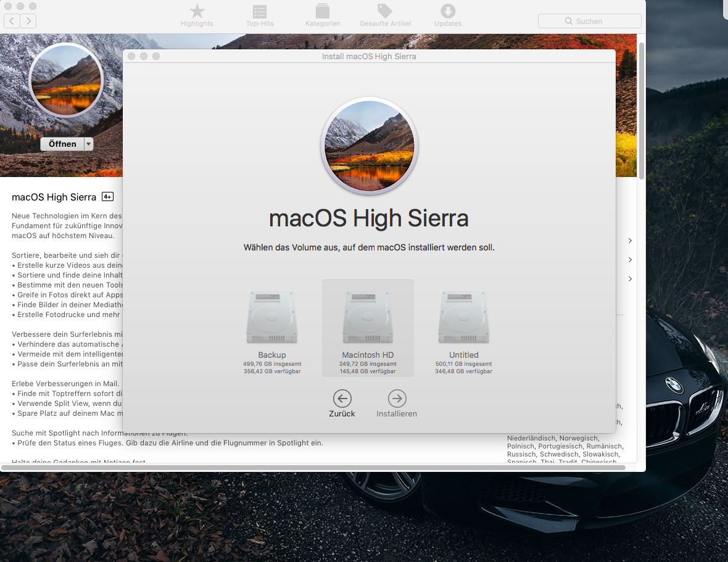Click '145,48 GB verfügbar' under Macintosh HD
This screenshot has width=728, height=562.
(368, 371)
